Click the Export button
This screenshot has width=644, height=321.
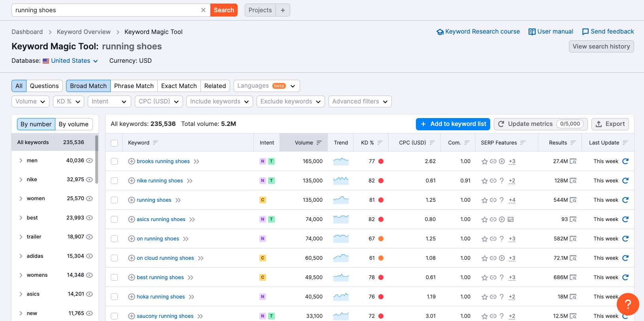pyautogui.click(x=610, y=124)
